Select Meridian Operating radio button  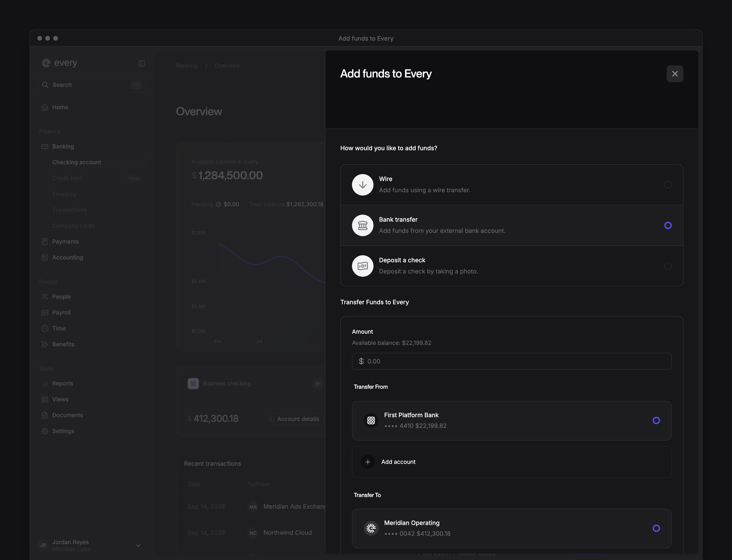point(656,528)
